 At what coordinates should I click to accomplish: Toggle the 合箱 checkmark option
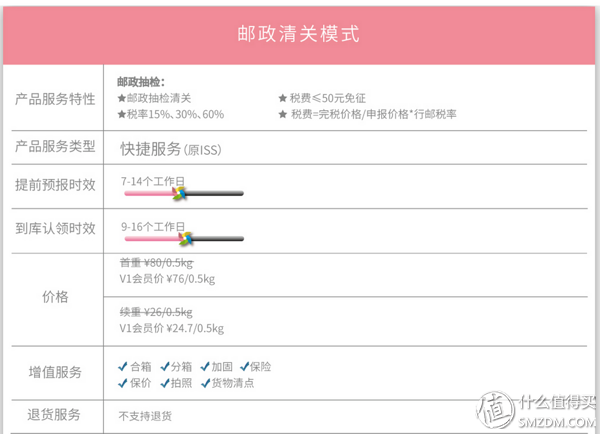point(135,367)
